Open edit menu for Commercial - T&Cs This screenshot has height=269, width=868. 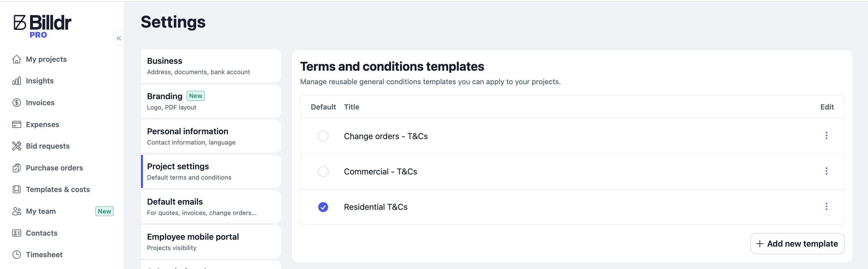(826, 171)
